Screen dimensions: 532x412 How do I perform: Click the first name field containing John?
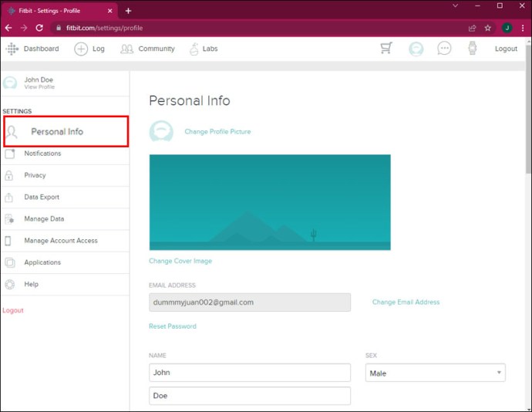(250, 372)
